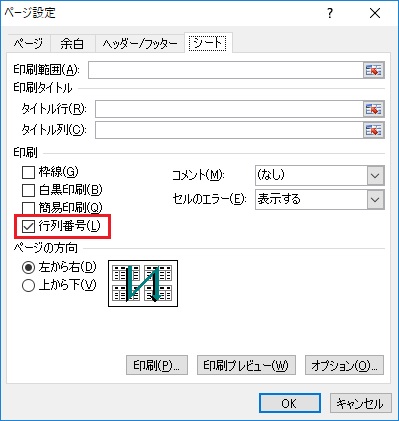
Task: Click the オプション(O)... button
Action: tap(344, 365)
